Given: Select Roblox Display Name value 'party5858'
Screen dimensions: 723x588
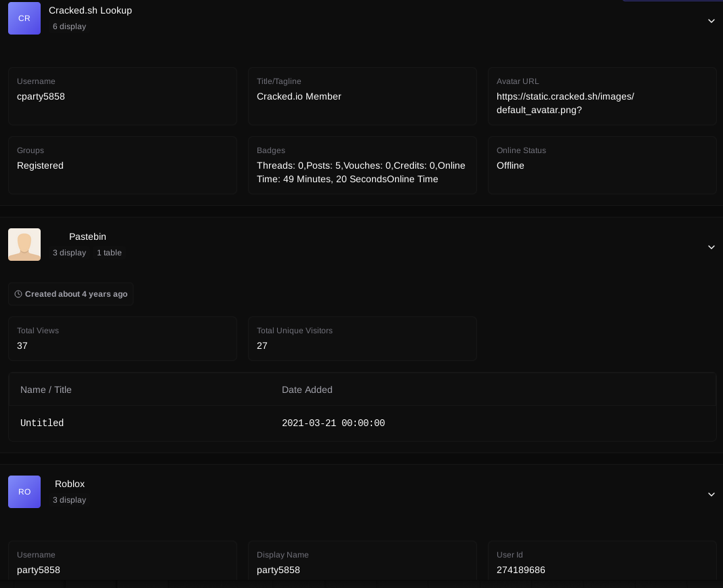Looking at the screenshot, I should click(x=278, y=570).
